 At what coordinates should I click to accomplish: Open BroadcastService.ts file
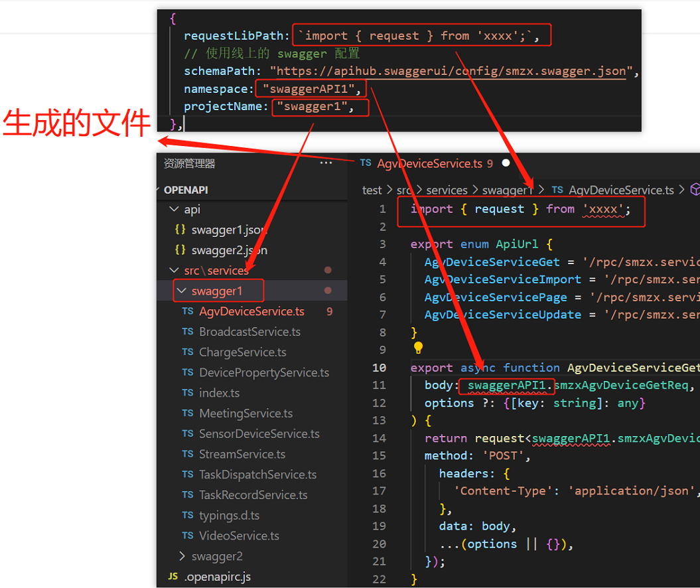coord(249,332)
